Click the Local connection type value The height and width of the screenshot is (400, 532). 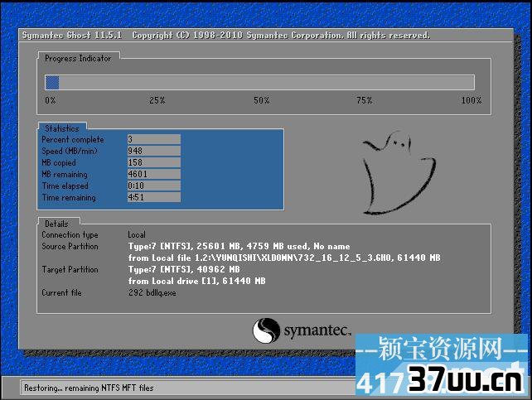click(137, 234)
